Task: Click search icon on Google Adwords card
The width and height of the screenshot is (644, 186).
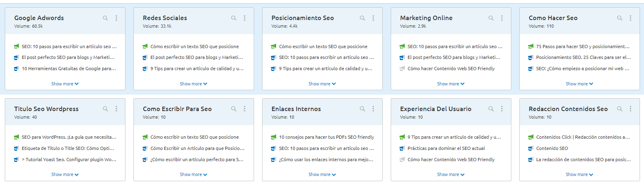Action: [x=105, y=18]
